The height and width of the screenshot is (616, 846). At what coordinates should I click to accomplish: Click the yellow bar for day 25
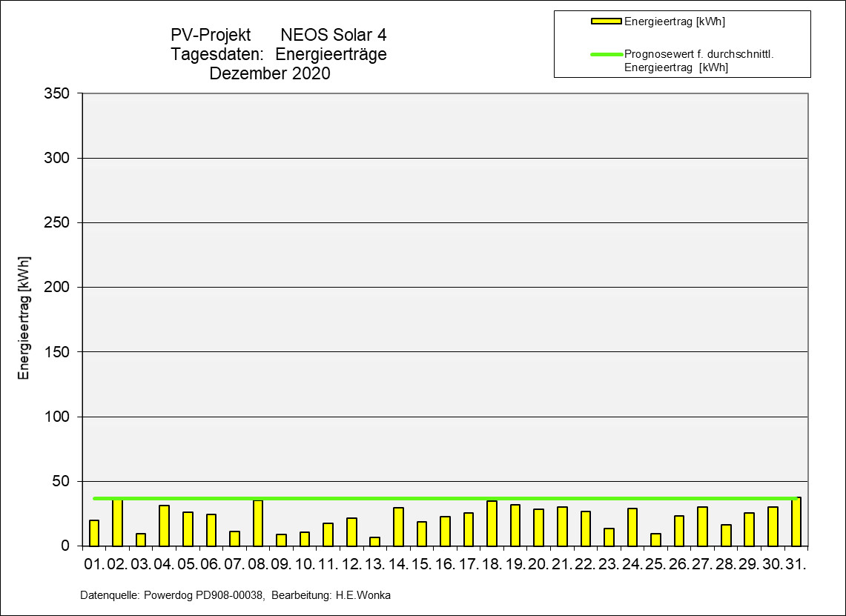(x=655, y=540)
